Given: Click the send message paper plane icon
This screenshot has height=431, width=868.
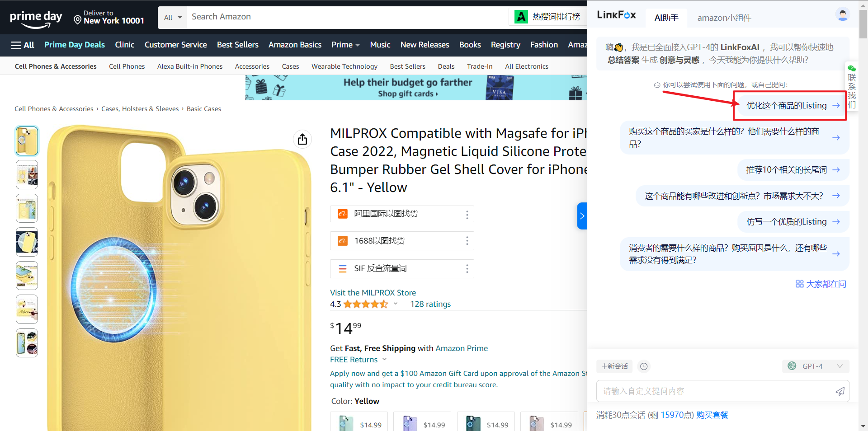Looking at the screenshot, I should coord(840,391).
